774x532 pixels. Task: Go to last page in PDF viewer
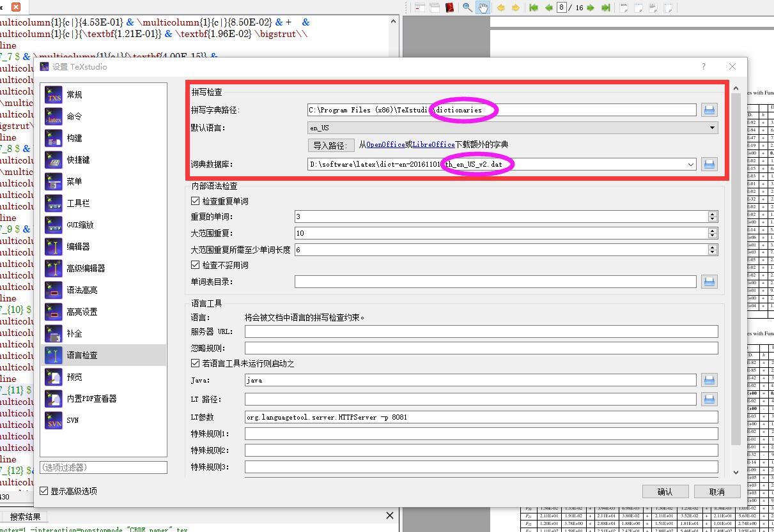click(x=605, y=8)
